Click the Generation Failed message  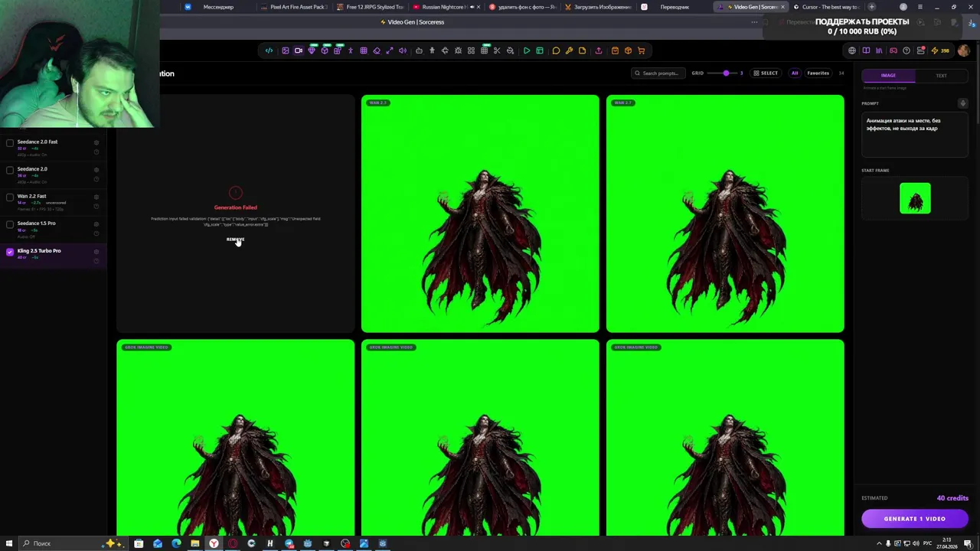(x=236, y=207)
